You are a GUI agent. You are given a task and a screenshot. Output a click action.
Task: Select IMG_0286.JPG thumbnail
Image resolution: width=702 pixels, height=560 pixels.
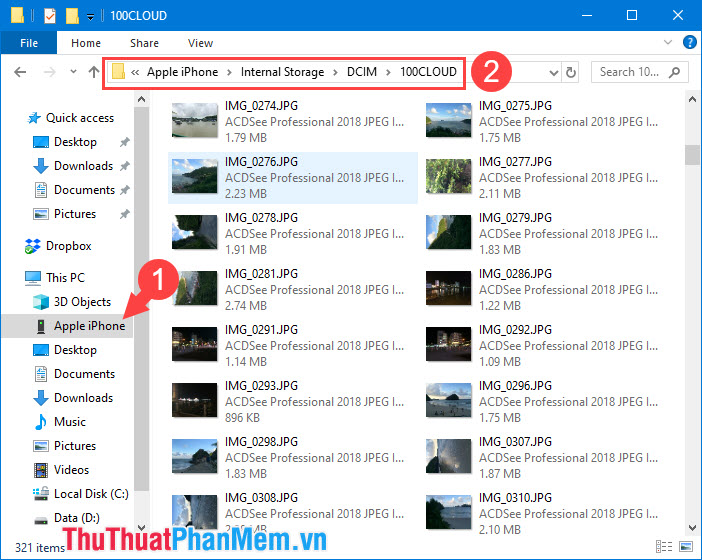pos(448,288)
